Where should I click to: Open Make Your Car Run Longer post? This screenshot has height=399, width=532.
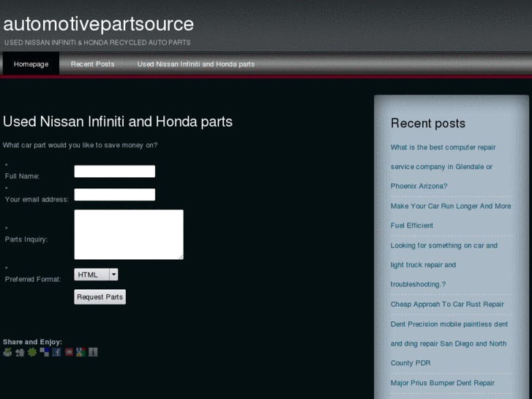click(x=451, y=216)
